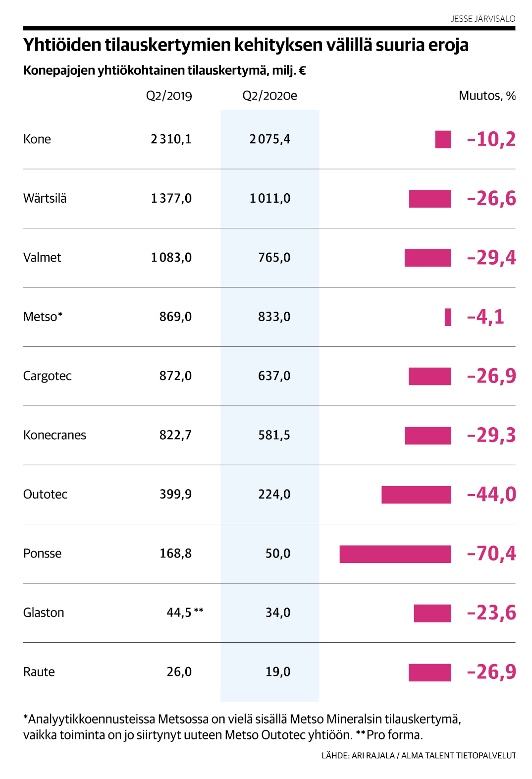Click the Valmet row label
The height and width of the screenshot is (779, 532).
(42, 258)
